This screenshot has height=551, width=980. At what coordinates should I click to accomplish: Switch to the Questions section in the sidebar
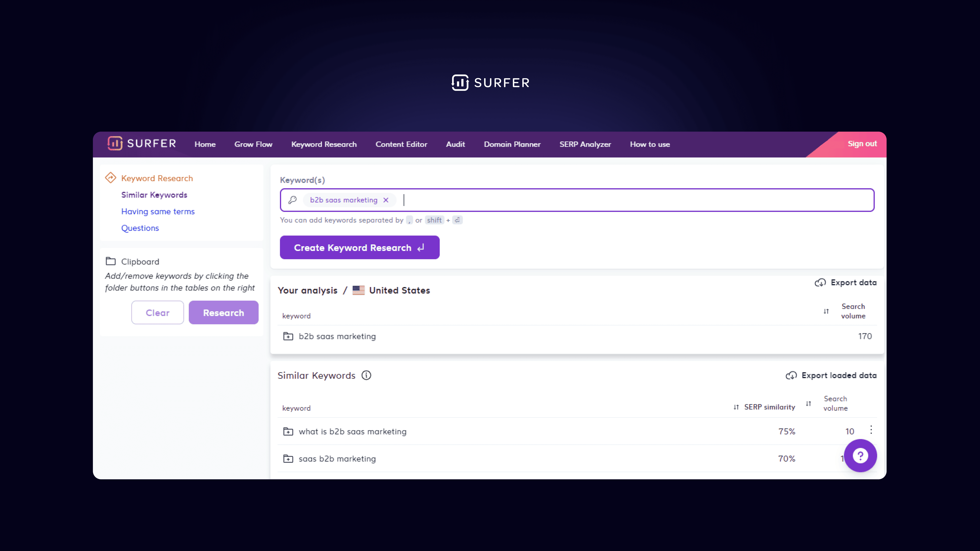[140, 228]
